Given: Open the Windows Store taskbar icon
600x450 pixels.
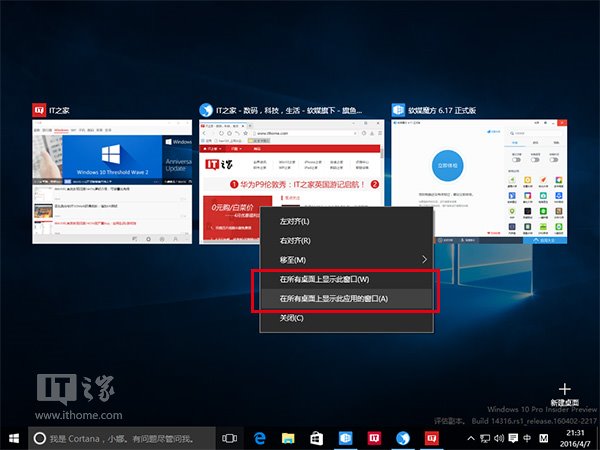Looking at the screenshot, I should coord(316,438).
